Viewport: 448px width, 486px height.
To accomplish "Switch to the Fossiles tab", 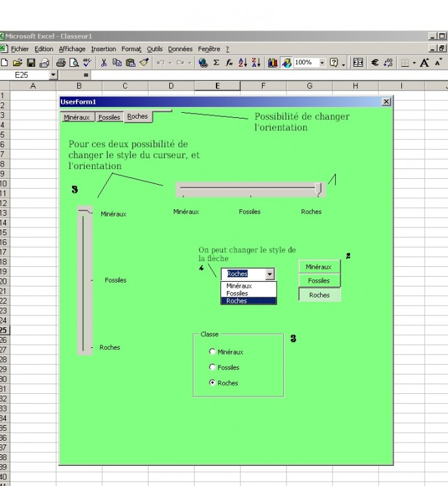I will 110,117.
